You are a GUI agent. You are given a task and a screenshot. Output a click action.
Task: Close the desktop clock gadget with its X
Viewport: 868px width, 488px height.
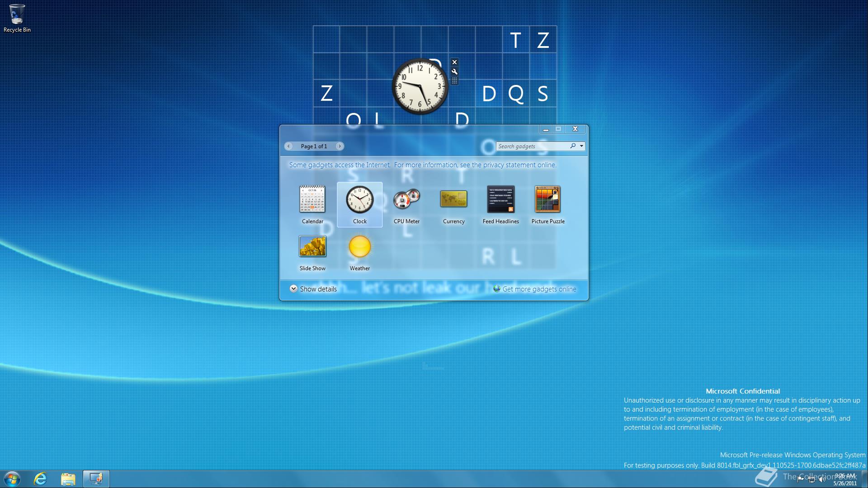[454, 62]
